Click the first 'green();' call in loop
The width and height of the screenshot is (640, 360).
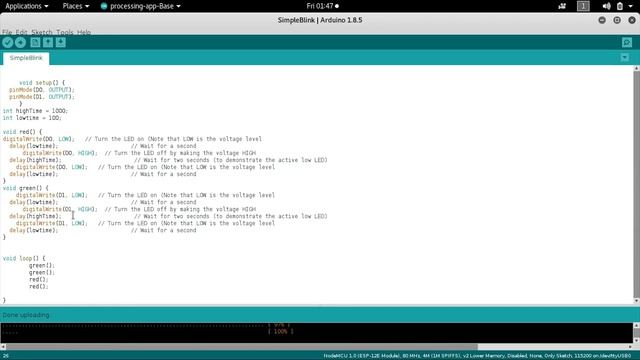tap(42, 266)
